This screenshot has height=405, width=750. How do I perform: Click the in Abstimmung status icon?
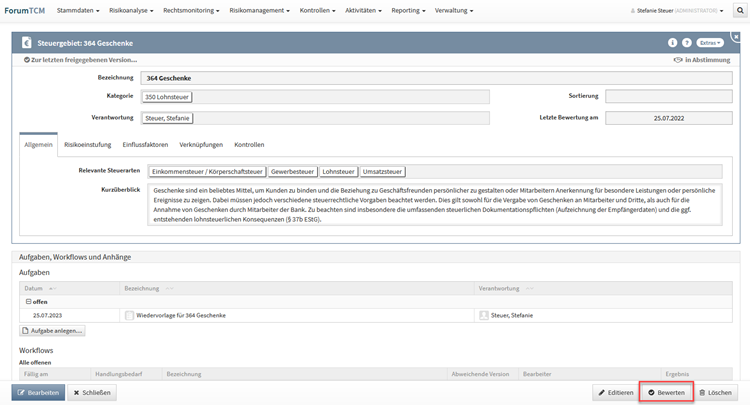pyautogui.click(x=679, y=60)
